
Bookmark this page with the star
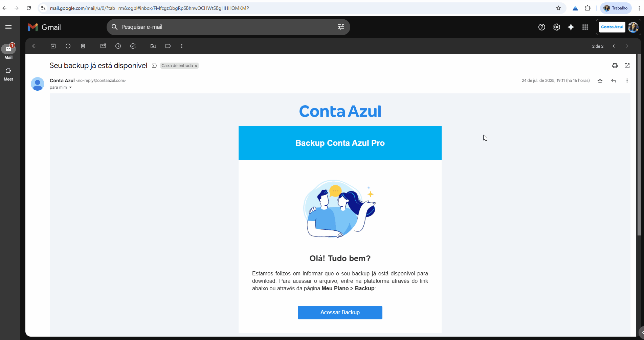tap(558, 8)
